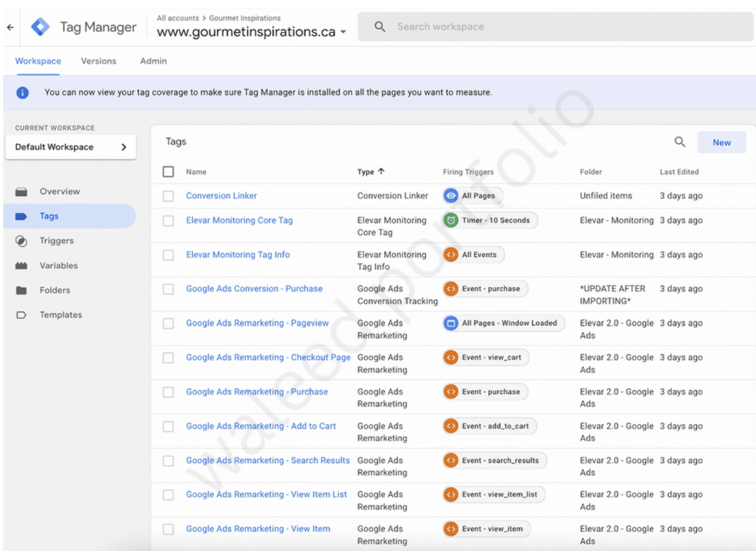This screenshot has height=551, width=756.
Task: Click the blue info icon in the banner
Action: tap(22, 92)
